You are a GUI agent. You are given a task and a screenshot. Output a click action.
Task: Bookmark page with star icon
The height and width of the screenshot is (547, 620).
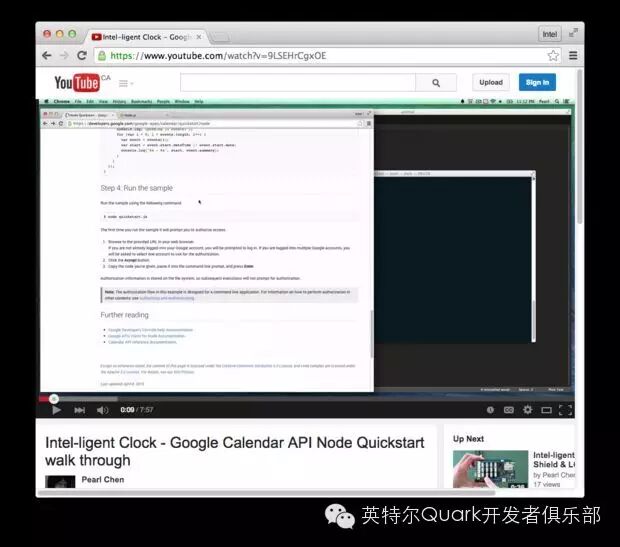[x=553, y=56]
